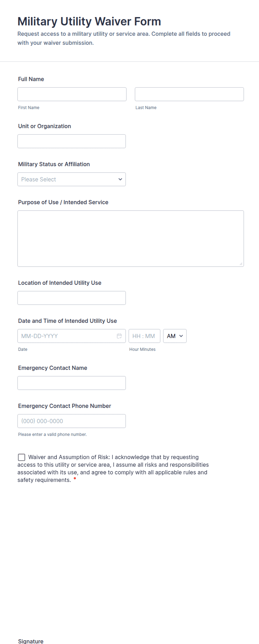Focus the Emergency Contact Name field
The height and width of the screenshot is (644, 259).
click(72, 383)
